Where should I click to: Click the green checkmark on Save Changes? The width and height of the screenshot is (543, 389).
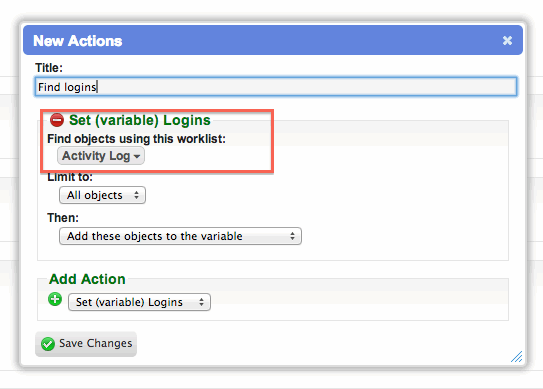[48, 344]
